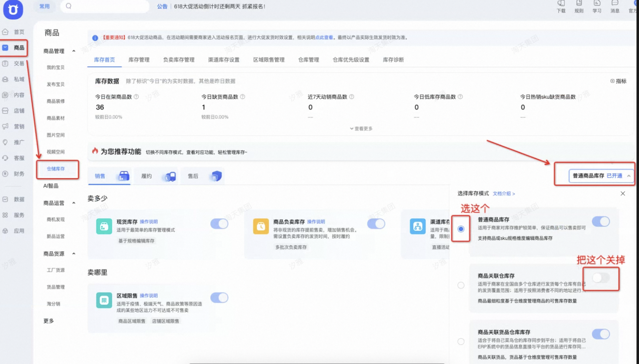Screen dimensions: 639x364
Task: Click the 指标 button
Action: pyautogui.click(x=618, y=81)
